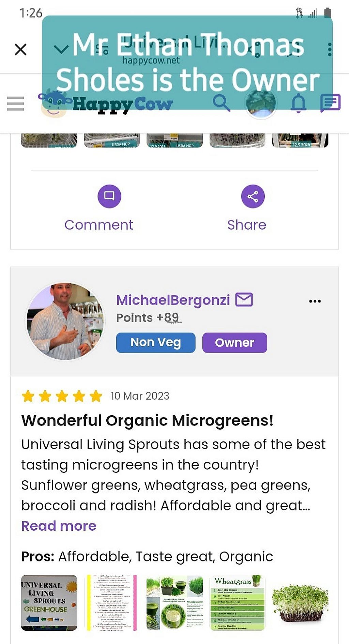Open the search magnifier icon
Screen dimensions: 349x644
(x=222, y=103)
